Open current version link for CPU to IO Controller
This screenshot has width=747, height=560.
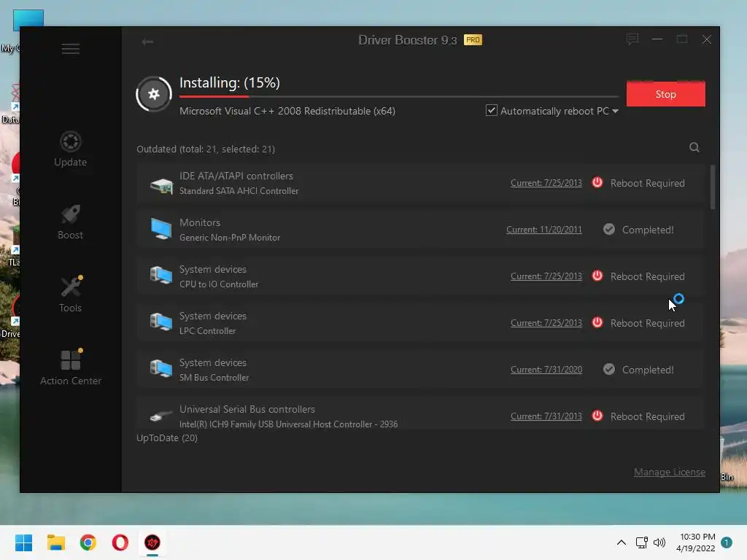pyautogui.click(x=546, y=276)
